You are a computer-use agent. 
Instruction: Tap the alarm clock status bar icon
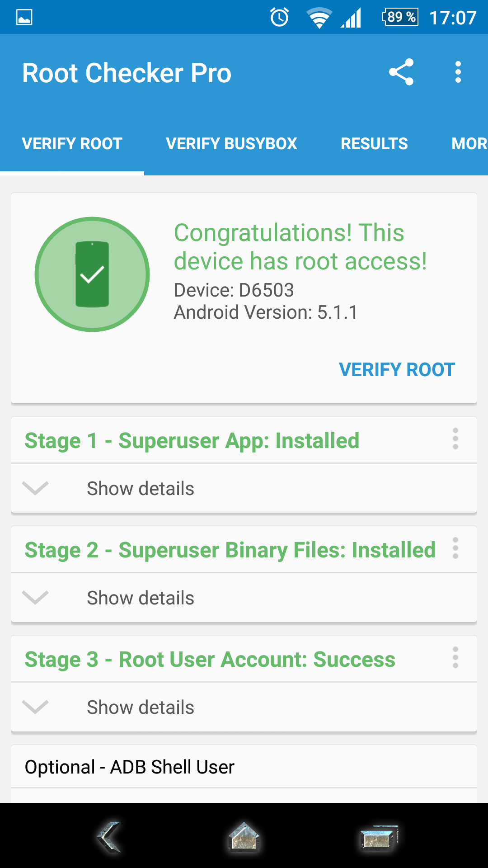279,17
